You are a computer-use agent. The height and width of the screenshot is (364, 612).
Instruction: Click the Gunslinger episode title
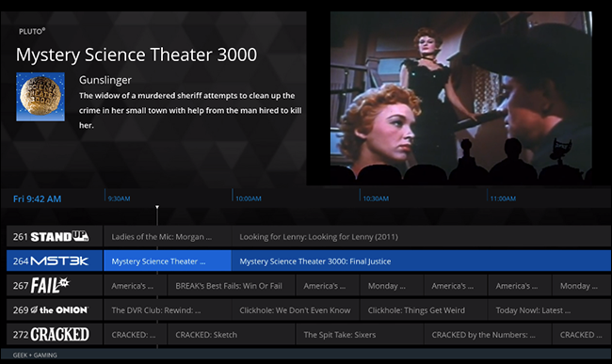click(x=105, y=80)
